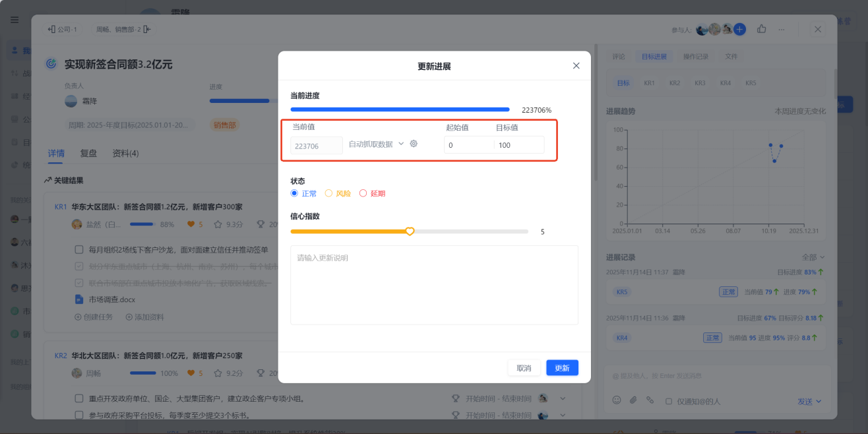
Task: Check the 参与政府采购平台投标 task checkbox
Action: (79, 416)
